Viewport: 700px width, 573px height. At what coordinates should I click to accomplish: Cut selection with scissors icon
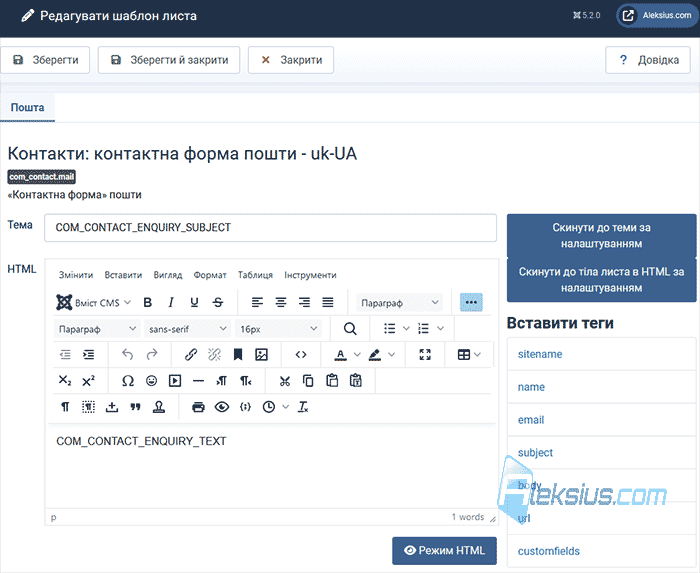(285, 381)
